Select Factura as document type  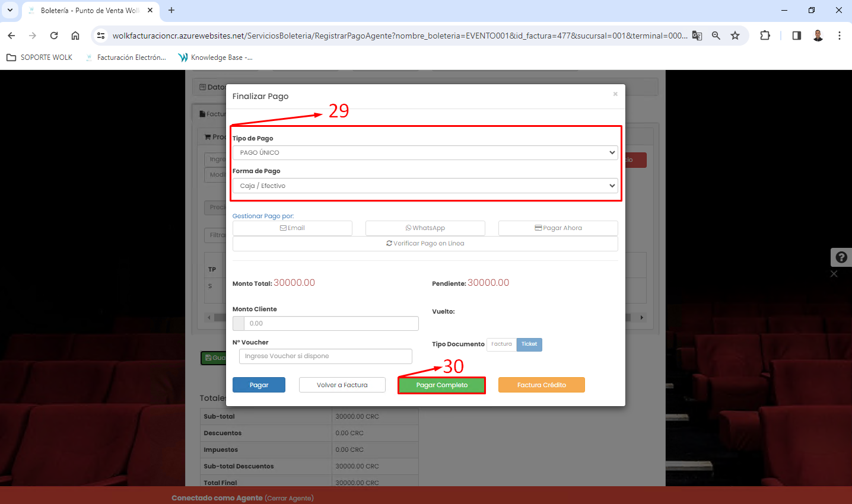(x=501, y=344)
